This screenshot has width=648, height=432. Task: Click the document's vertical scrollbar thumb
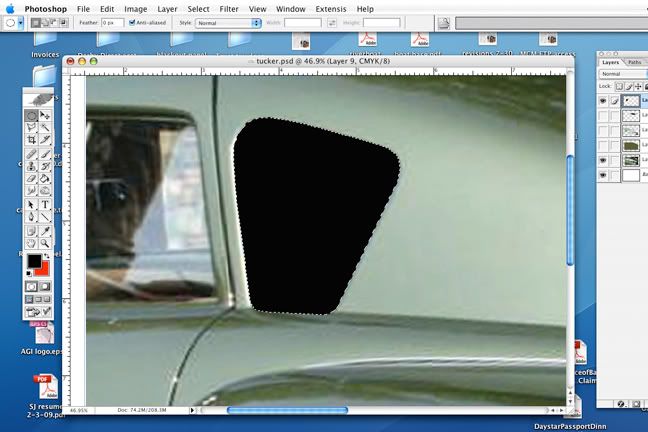tap(570, 210)
